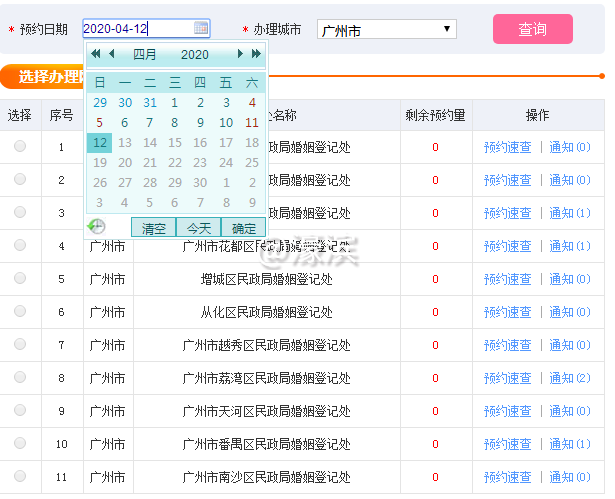Open the calendar icon in date field

click(201, 28)
